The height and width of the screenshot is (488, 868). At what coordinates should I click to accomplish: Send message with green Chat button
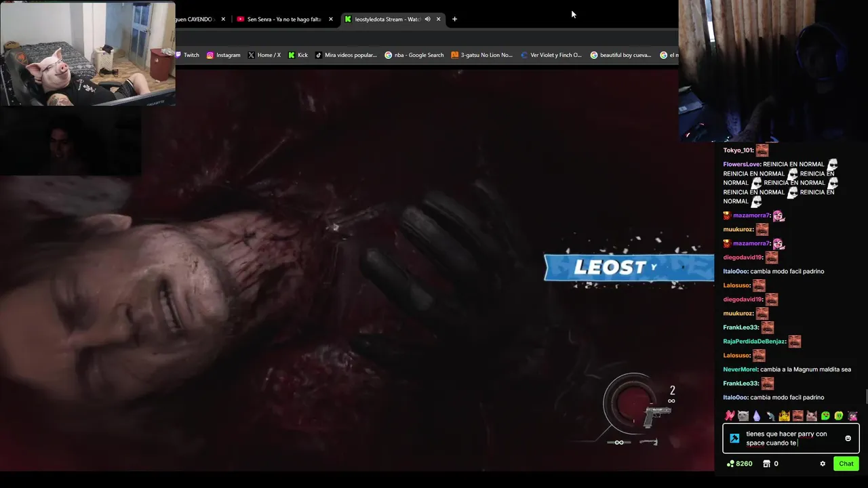[846, 464]
